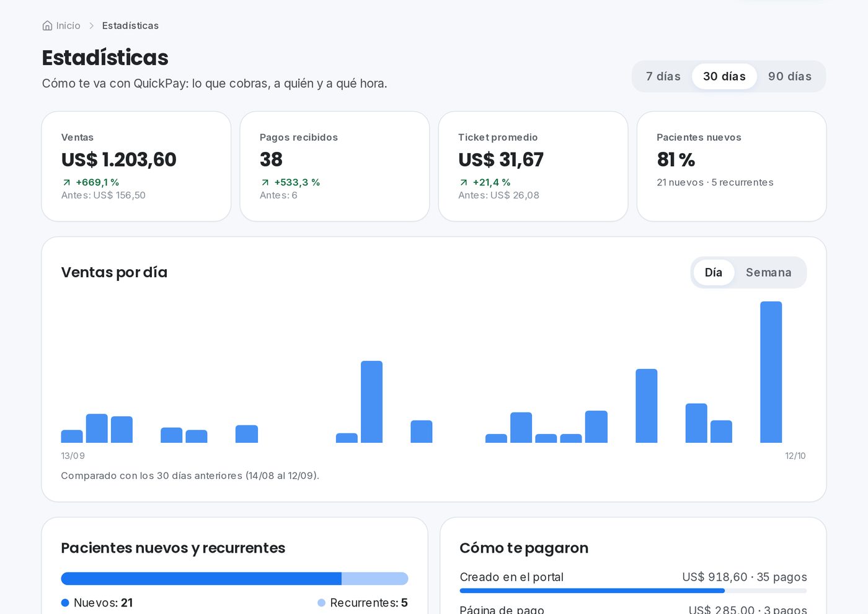The image size is (868, 614).
Task: Click the Ventas por día heading
Action: pyautogui.click(x=114, y=272)
